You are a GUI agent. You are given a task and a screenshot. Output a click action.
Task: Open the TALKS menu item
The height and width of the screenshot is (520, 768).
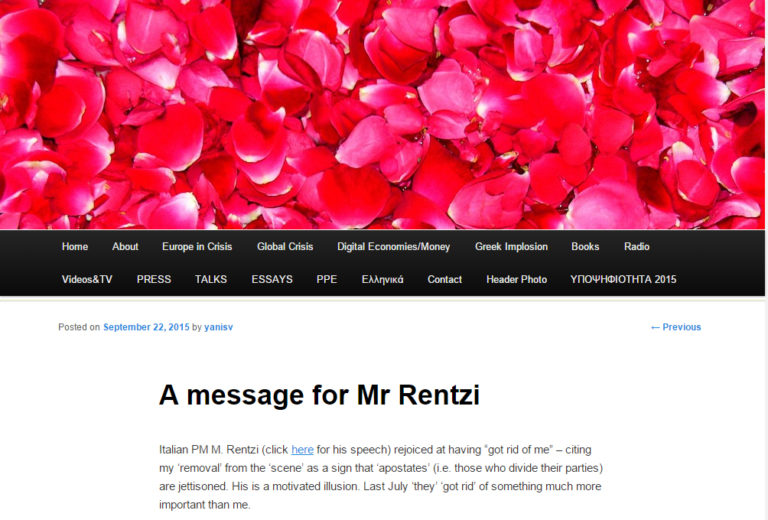[x=211, y=280]
